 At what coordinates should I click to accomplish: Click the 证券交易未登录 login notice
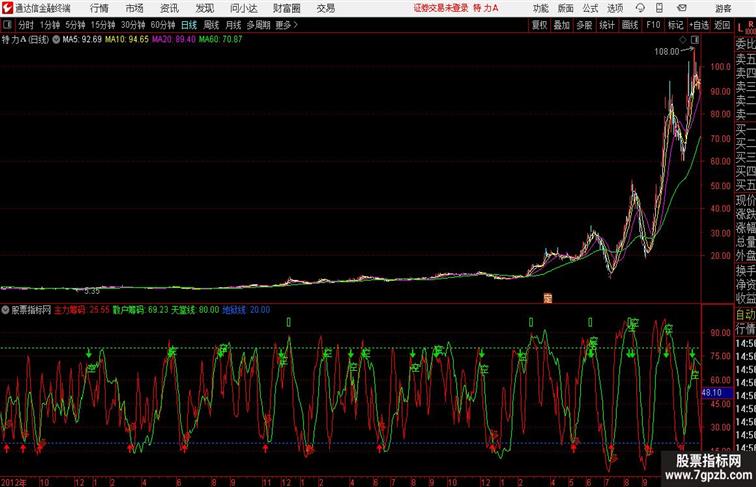pyautogui.click(x=441, y=8)
